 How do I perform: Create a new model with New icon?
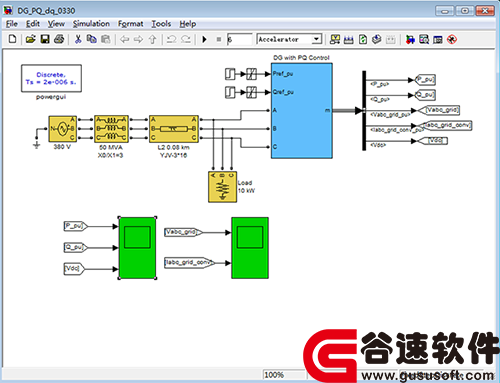(x=12, y=39)
